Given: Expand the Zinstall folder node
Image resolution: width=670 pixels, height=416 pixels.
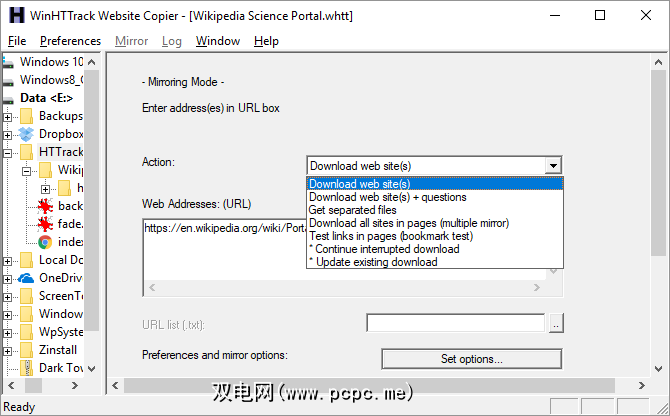Looking at the screenshot, I should pos(8,350).
